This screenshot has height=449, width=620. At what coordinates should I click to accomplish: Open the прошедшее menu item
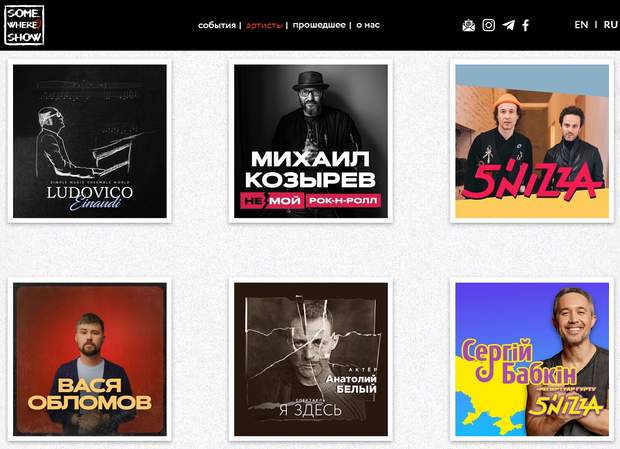pos(319,25)
